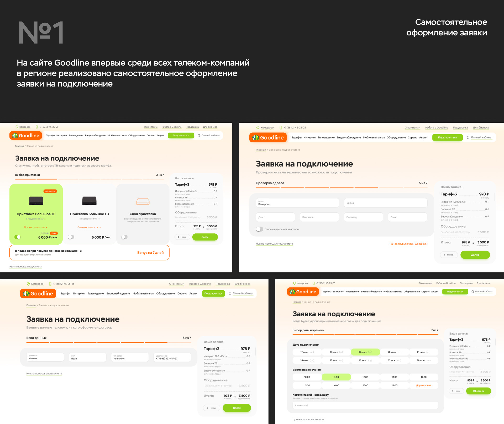Expand Полная стоимость in the green card
This screenshot has height=424, width=504.
[x=36, y=227]
